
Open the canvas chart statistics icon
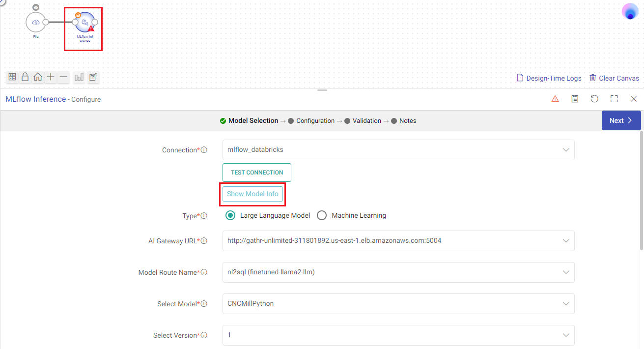pos(79,77)
